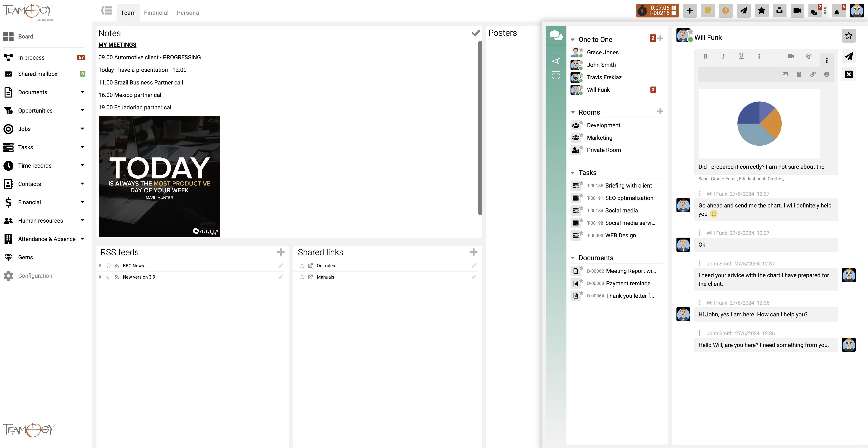Image resolution: width=868 pixels, height=448 pixels.
Task: Apply bold formatting in chat editor
Action: tap(705, 56)
